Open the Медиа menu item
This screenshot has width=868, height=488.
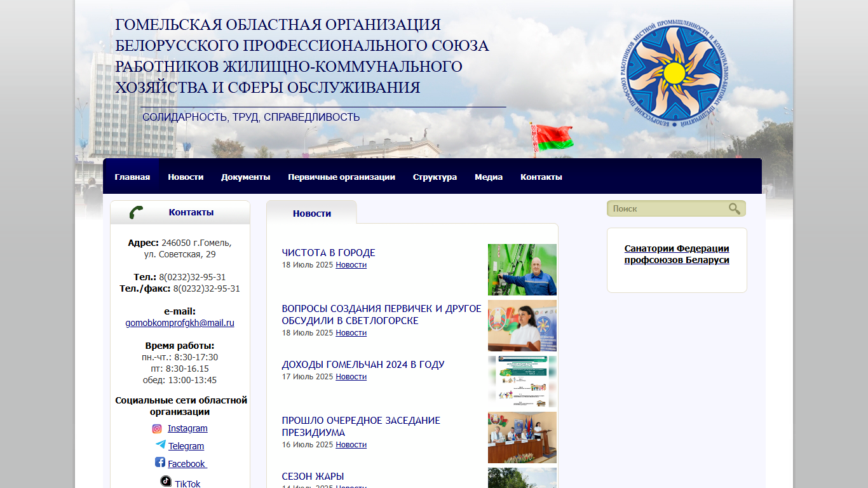coord(489,177)
